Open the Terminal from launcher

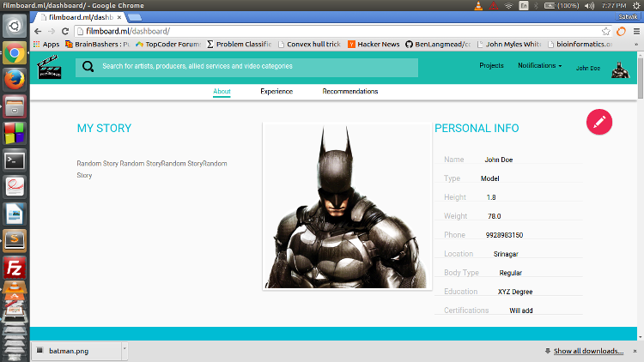pos(15,160)
